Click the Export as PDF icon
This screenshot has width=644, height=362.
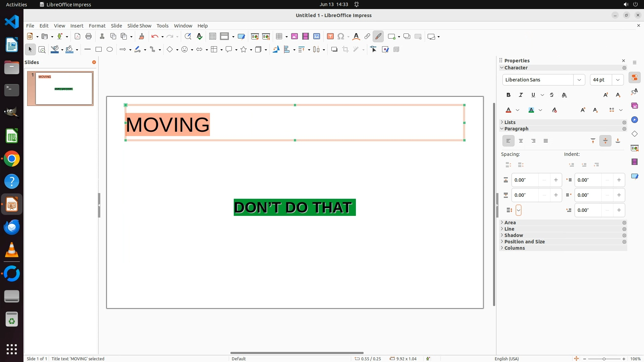77,37
